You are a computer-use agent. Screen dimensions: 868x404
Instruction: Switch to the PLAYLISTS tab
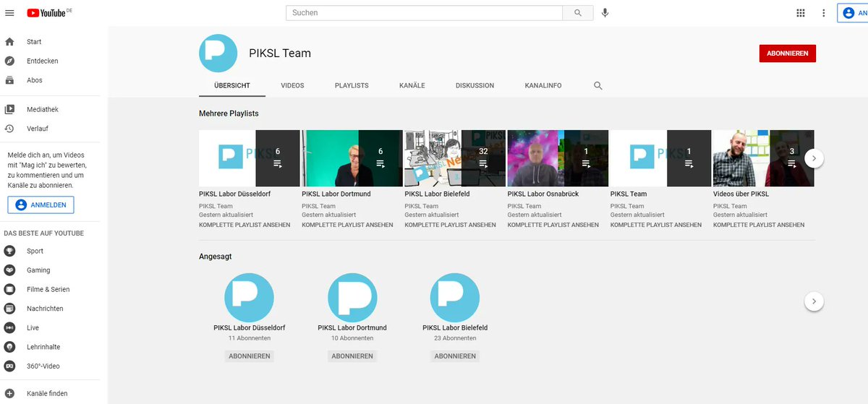(352, 85)
